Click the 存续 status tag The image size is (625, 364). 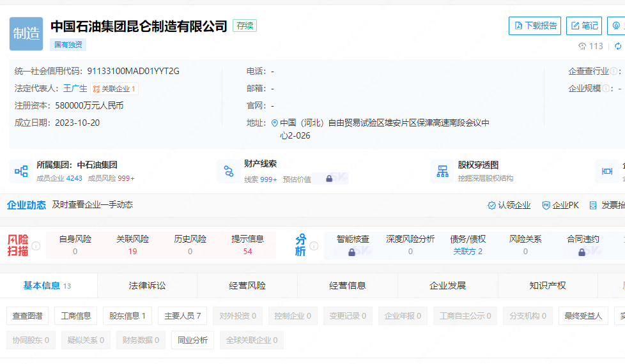[x=245, y=26]
